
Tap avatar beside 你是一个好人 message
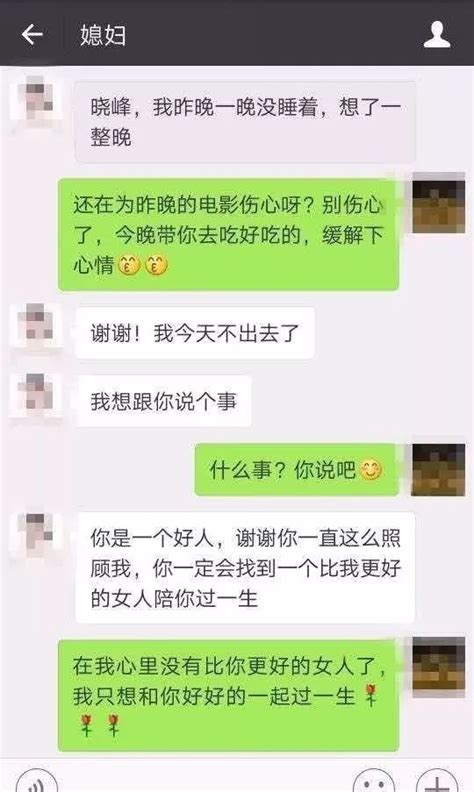(x=36, y=534)
